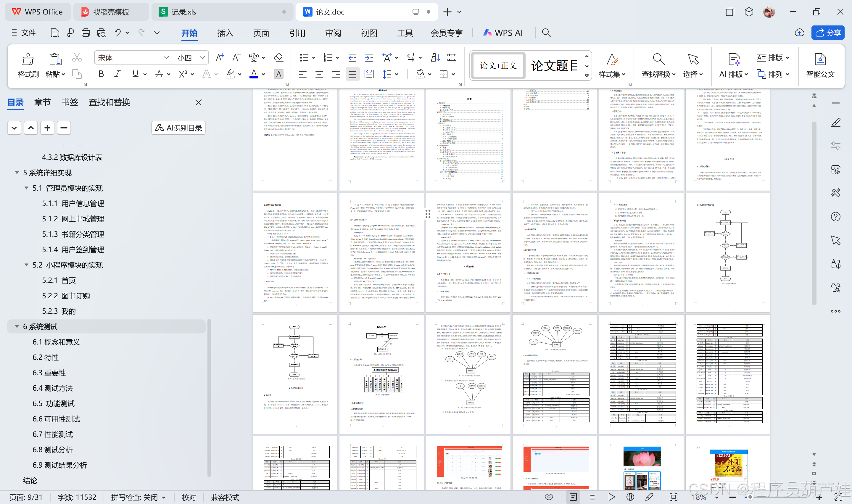
Task: Select outline item '6.5 功能测试'
Action: pyautogui.click(x=53, y=403)
